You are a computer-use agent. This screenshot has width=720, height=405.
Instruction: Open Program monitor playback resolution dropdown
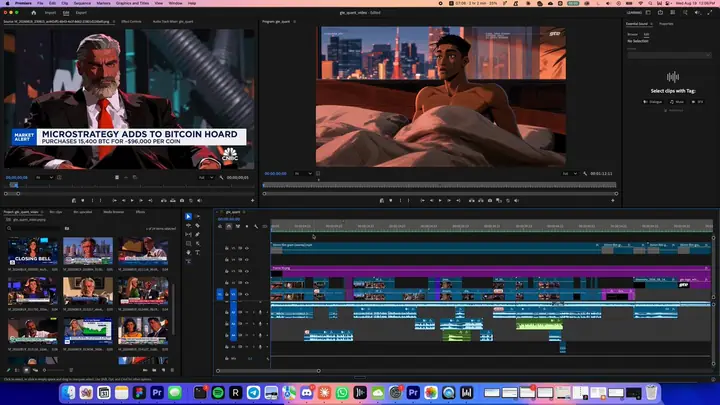click(569, 174)
